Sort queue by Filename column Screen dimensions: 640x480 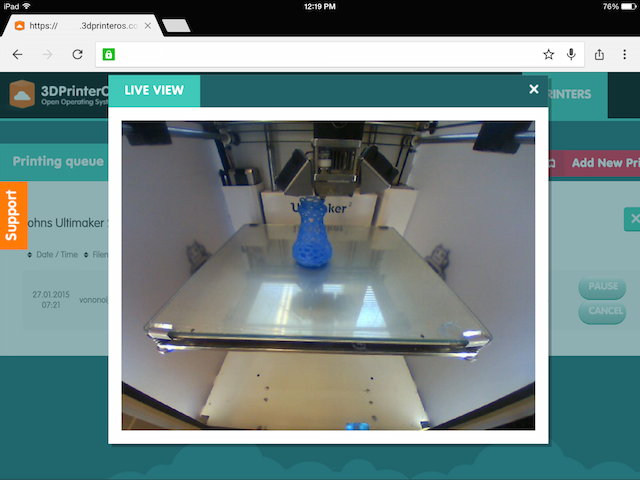[x=96, y=255]
